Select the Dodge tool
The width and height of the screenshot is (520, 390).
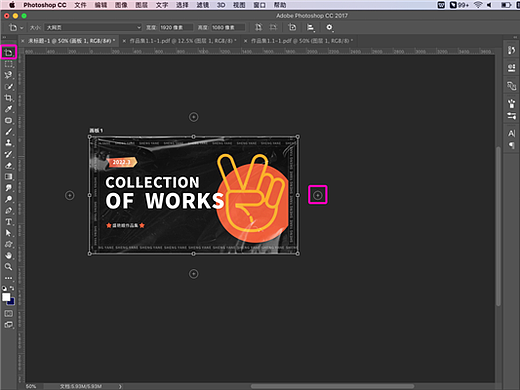tap(9, 199)
